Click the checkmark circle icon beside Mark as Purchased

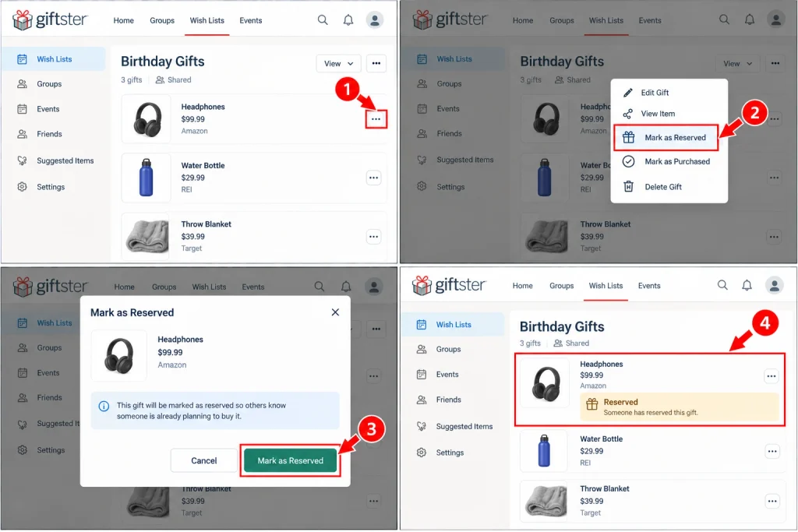pos(629,161)
